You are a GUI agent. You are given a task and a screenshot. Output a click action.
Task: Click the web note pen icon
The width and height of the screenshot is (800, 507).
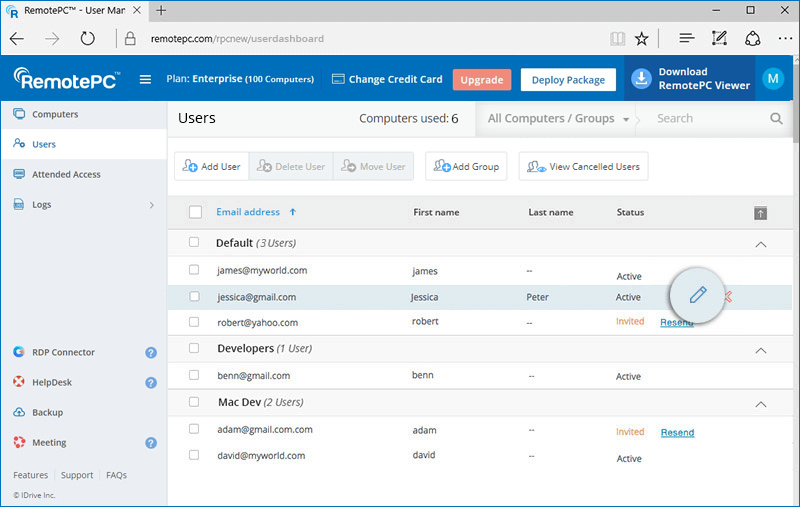719,38
